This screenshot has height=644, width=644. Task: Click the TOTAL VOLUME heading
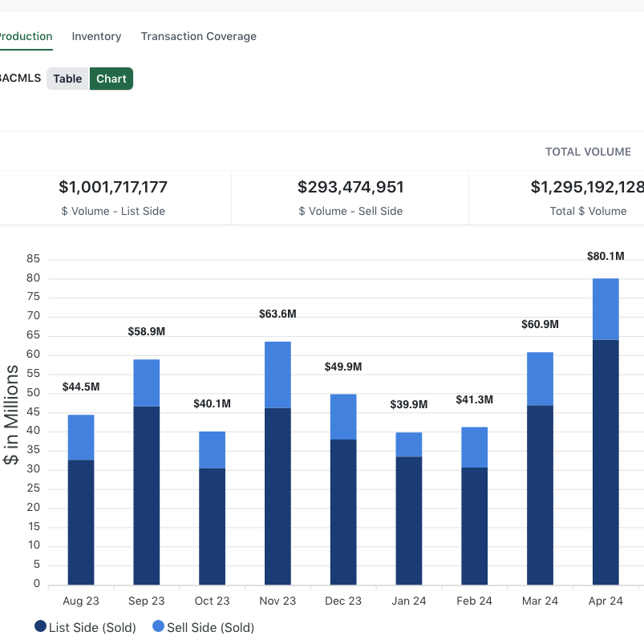[588, 152]
